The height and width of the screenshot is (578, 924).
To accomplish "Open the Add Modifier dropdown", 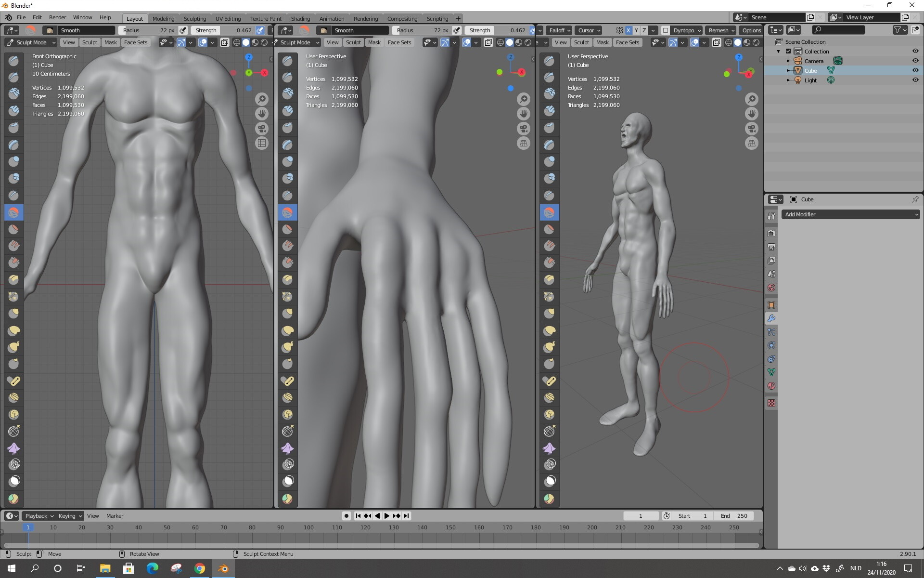I will click(x=850, y=214).
